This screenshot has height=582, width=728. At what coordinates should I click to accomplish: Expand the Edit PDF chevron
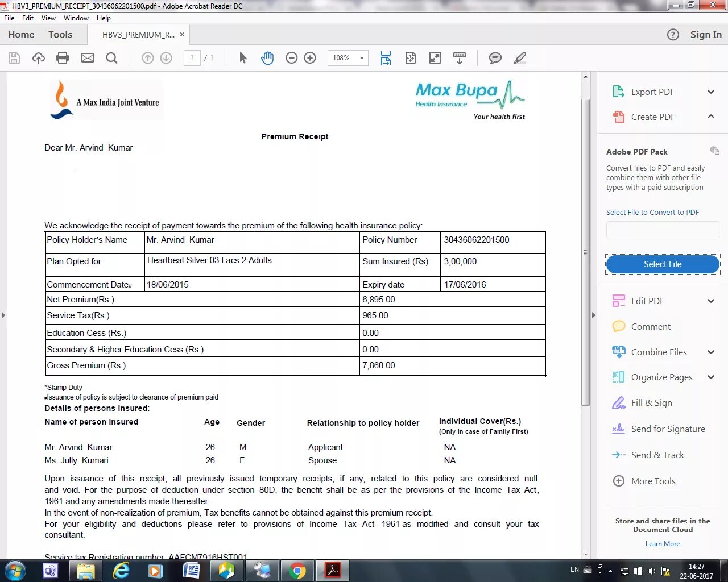(x=711, y=301)
